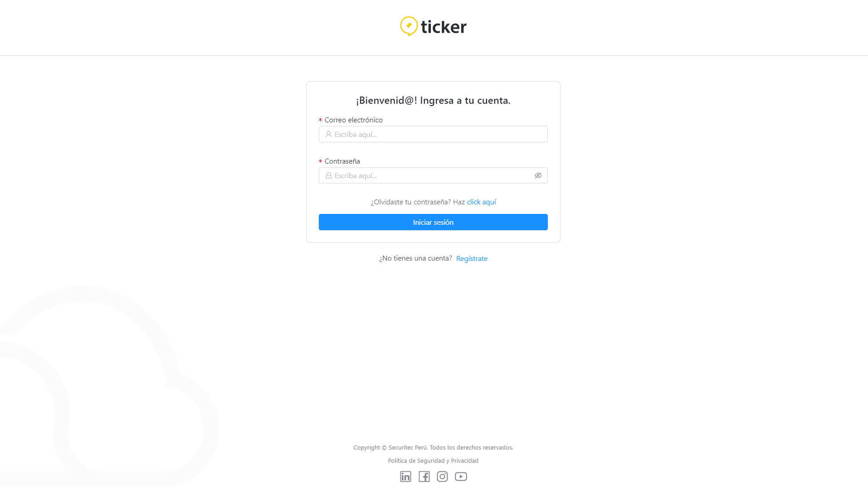Click the Securitec Perú copyright text

(433, 447)
